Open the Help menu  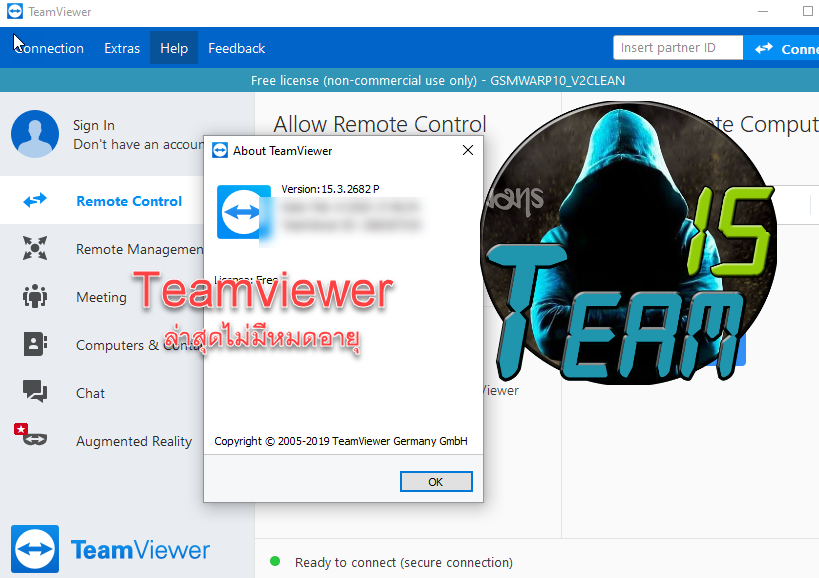click(x=173, y=48)
